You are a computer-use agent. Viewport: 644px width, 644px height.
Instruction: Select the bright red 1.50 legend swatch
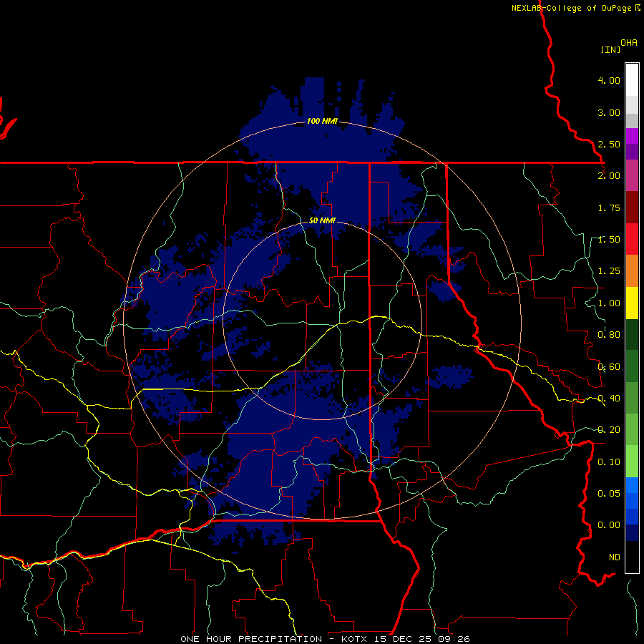pyautogui.click(x=632, y=240)
